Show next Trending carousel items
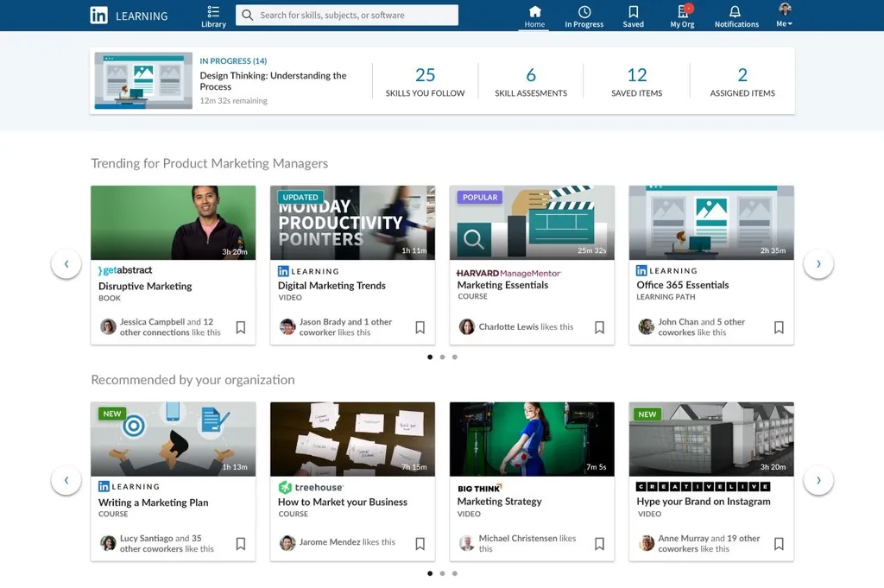The height and width of the screenshot is (588, 884). (x=818, y=264)
